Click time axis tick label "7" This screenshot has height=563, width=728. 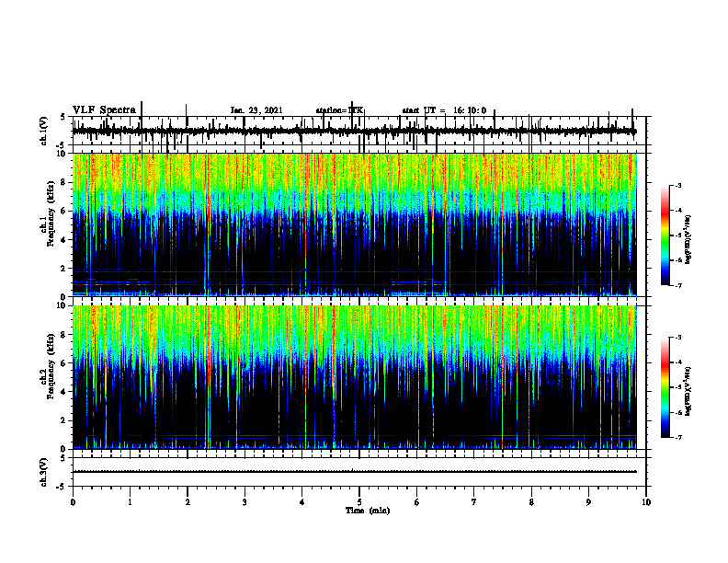pos(474,502)
